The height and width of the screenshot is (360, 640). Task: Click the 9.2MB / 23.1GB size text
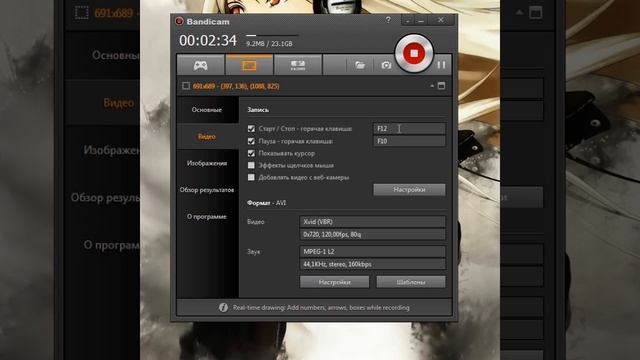[269, 44]
